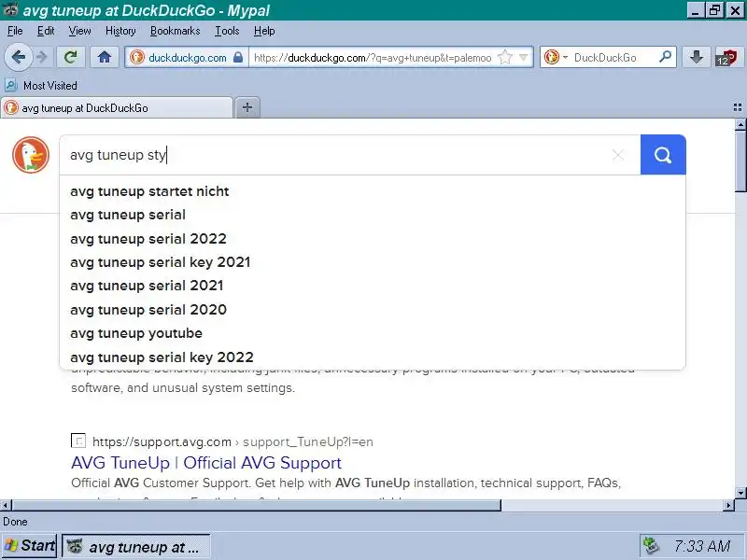
Task: Click the horizontal scrollbar thumb
Action: click(256, 505)
